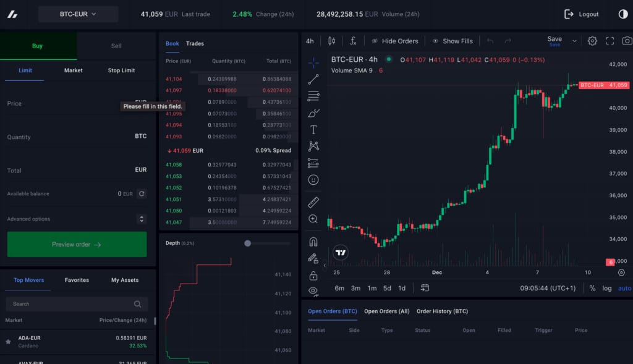633x364 pixels.
Task: Open the go-to-date calendar picker
Action: point(425,288)
